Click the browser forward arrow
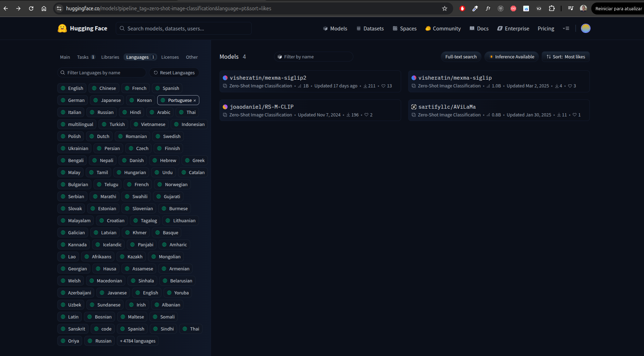The height and width of the screenshot is (356, 644). click(18, 8)
